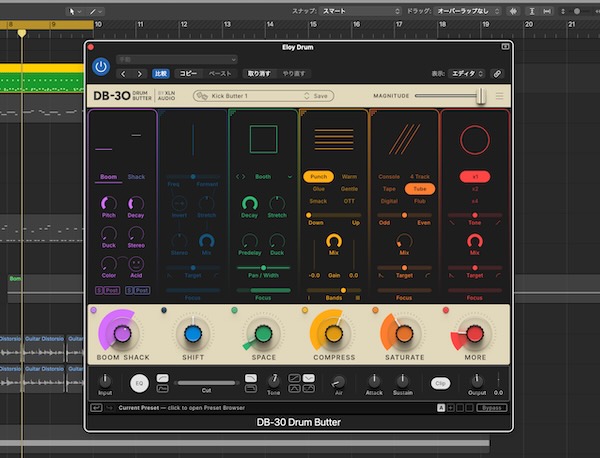600x458 pixels.
Task: Open the DB-30 hamburger menu
Action: coord(499,96)
